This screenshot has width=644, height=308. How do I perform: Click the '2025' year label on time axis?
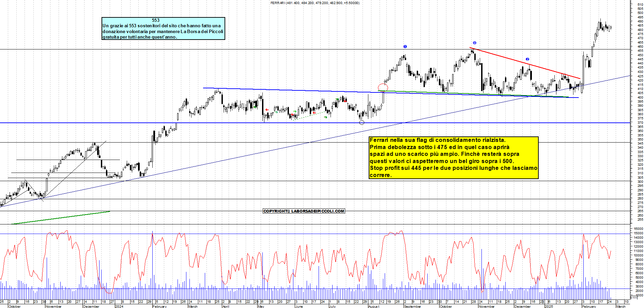(x=549, y=306)
